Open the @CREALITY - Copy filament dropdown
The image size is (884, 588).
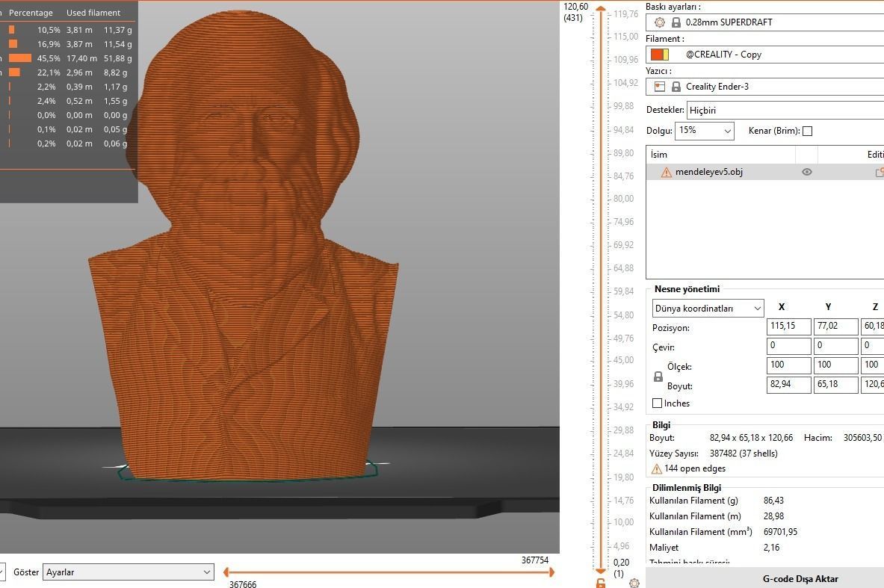[767, 55]
